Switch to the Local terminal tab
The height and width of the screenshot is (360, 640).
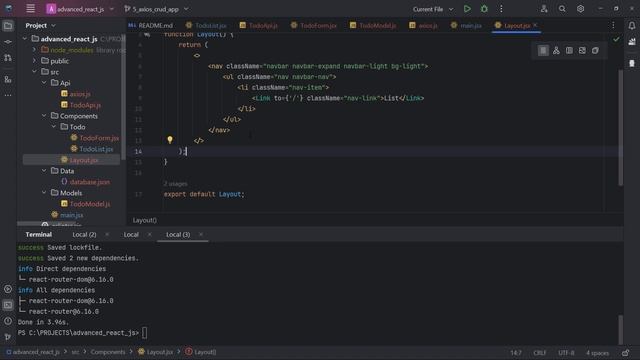point(131,235)
